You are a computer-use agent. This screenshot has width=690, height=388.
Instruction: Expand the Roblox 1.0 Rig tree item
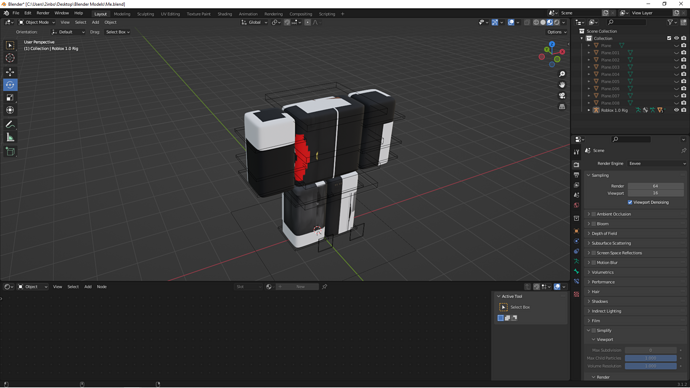[x=589, y=110]
